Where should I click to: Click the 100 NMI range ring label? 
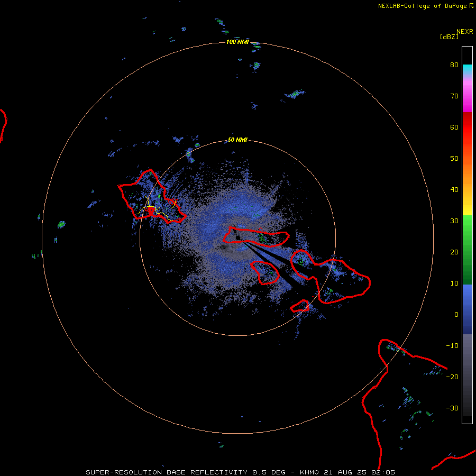click(237, 42)
